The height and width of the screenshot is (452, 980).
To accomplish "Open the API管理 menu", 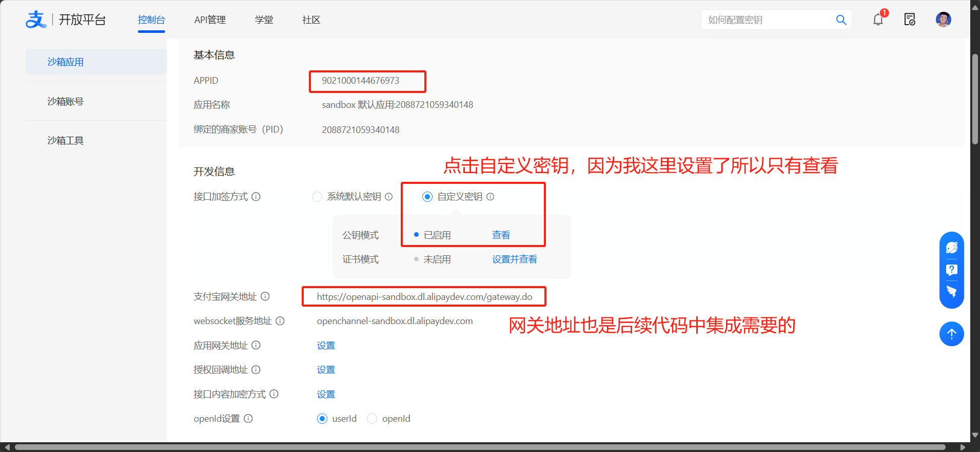I will [x=210, y=20].
